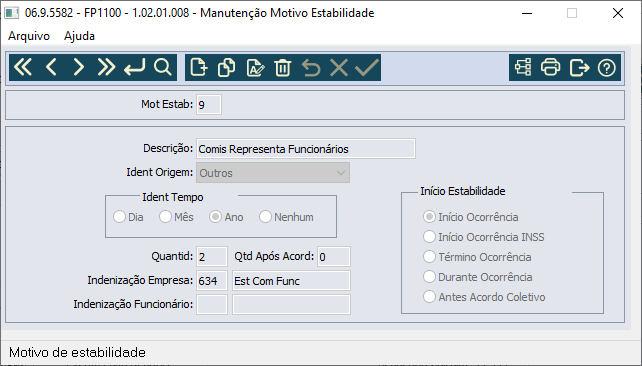The width and height of the screenshot is (642, 366).
Task: Click Indenização Empresa code field
Action: [x=212, y=281]
